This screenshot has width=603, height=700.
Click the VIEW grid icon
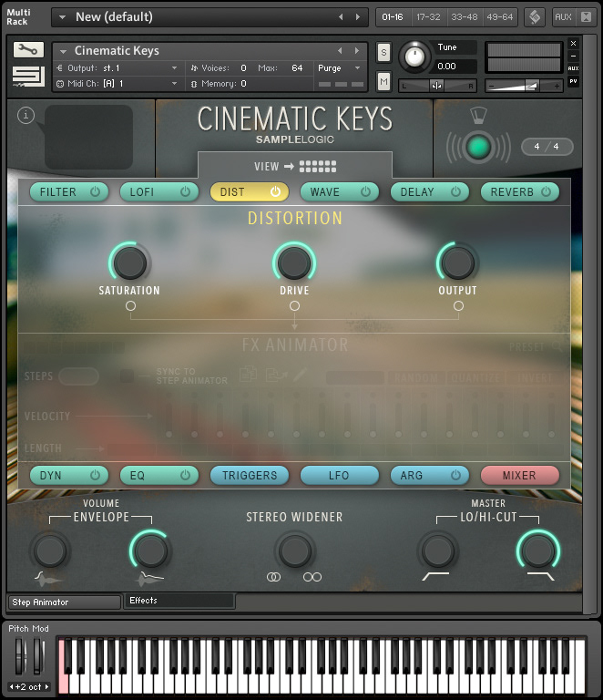click(318, 167)
